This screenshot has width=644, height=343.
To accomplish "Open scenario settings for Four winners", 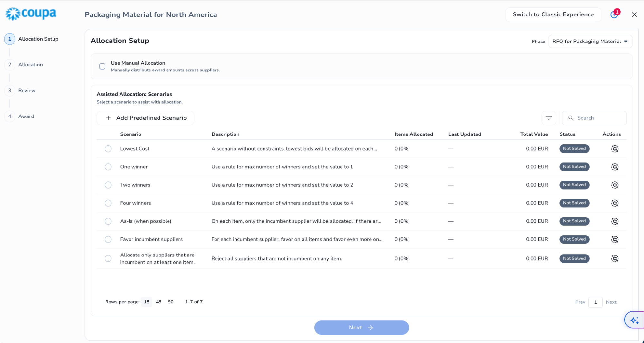I will click(x=615, y=203).
